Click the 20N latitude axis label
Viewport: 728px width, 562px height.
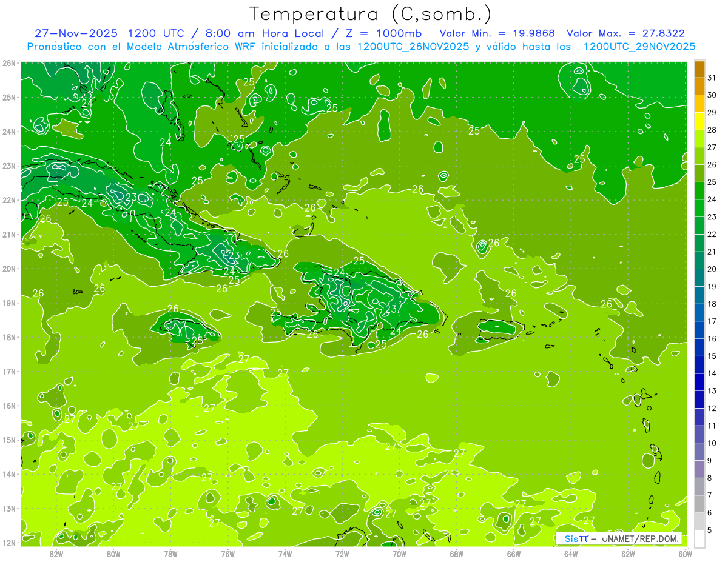click(9, 269)
